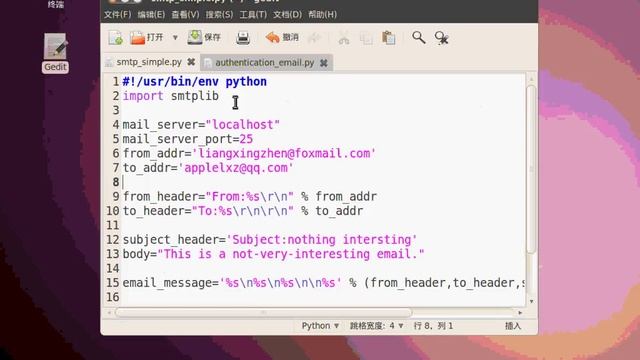Open the 文档(D) menu
The width and height of the screenshot is (640, 360).
pyautogui.click(x=287, y=15)
